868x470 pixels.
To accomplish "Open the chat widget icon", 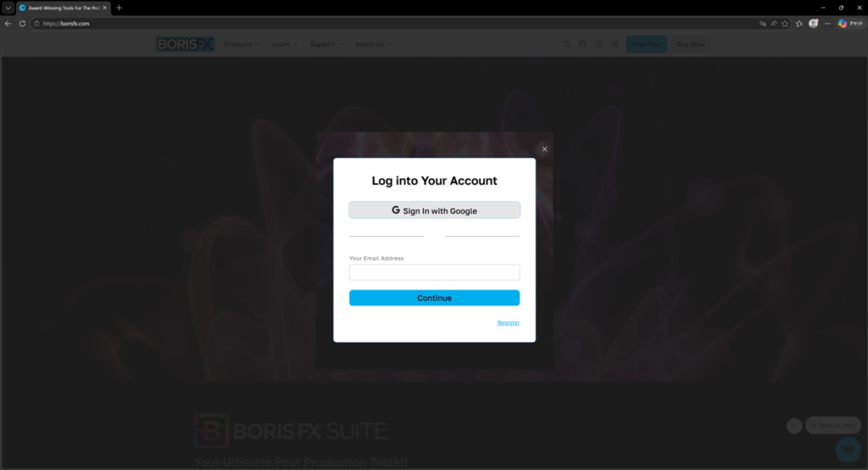I will point(848,450).
